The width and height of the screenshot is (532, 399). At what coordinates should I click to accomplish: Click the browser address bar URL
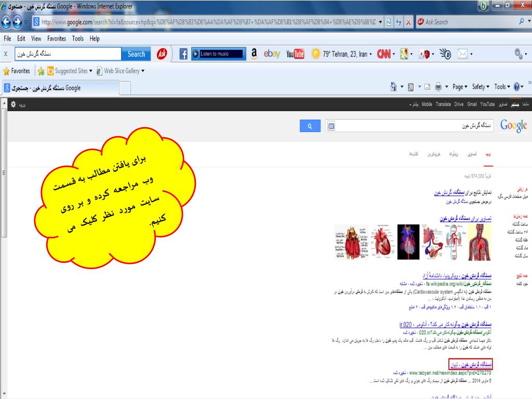(208, 22)
